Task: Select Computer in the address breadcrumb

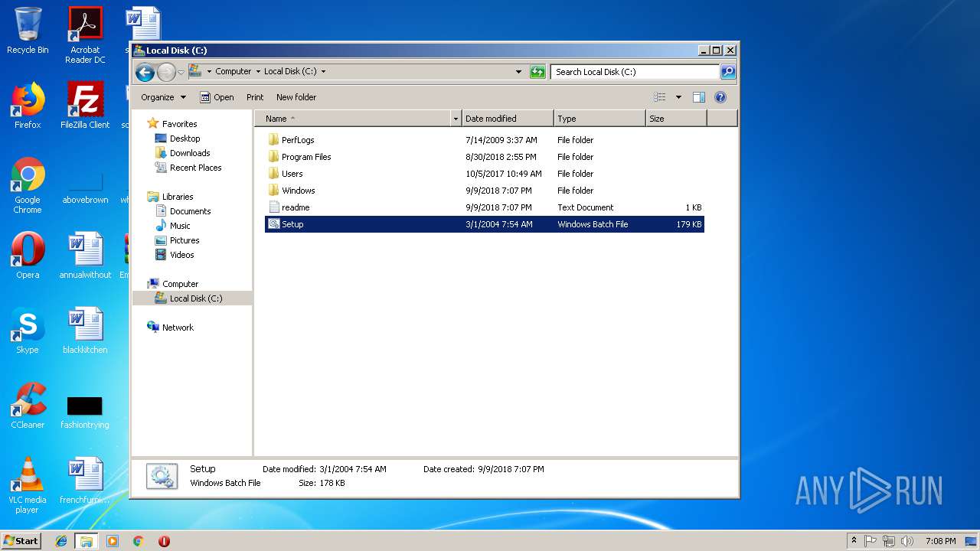Action: click(233, 71)
